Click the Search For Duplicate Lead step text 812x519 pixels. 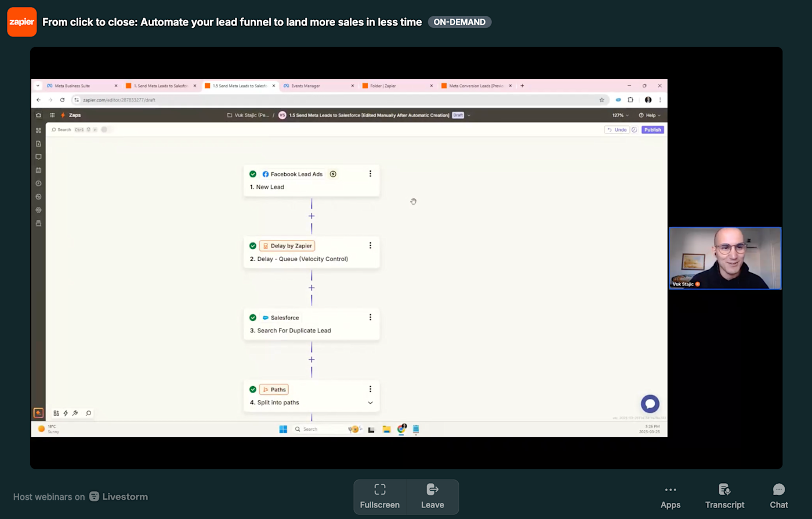point(294,331)
